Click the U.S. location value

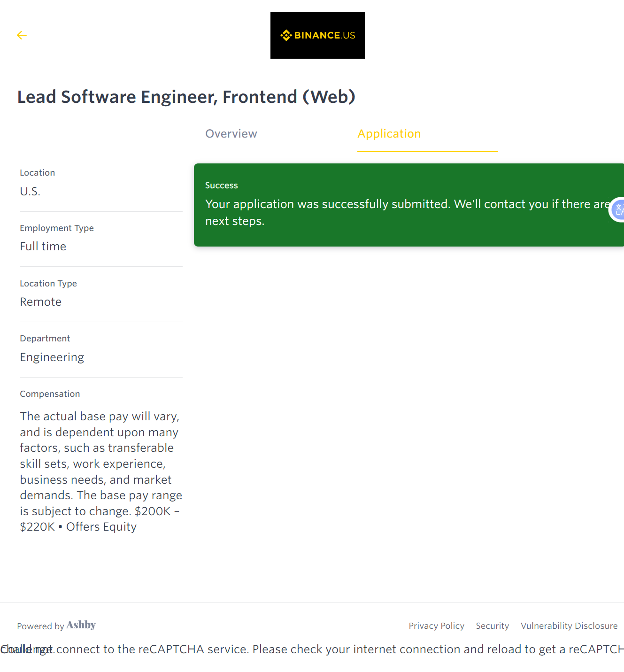tap(30, 192)
